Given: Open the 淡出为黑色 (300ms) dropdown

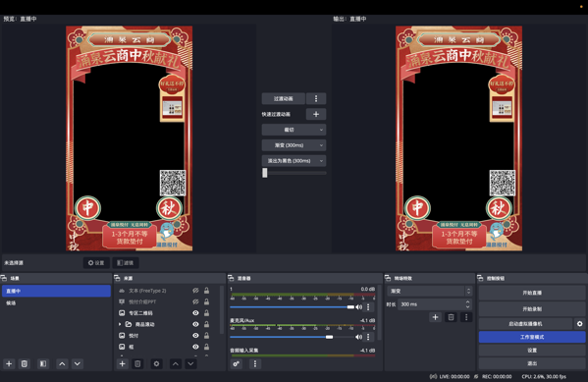Looking at the screenshot, I should click(x=294, y=161).
